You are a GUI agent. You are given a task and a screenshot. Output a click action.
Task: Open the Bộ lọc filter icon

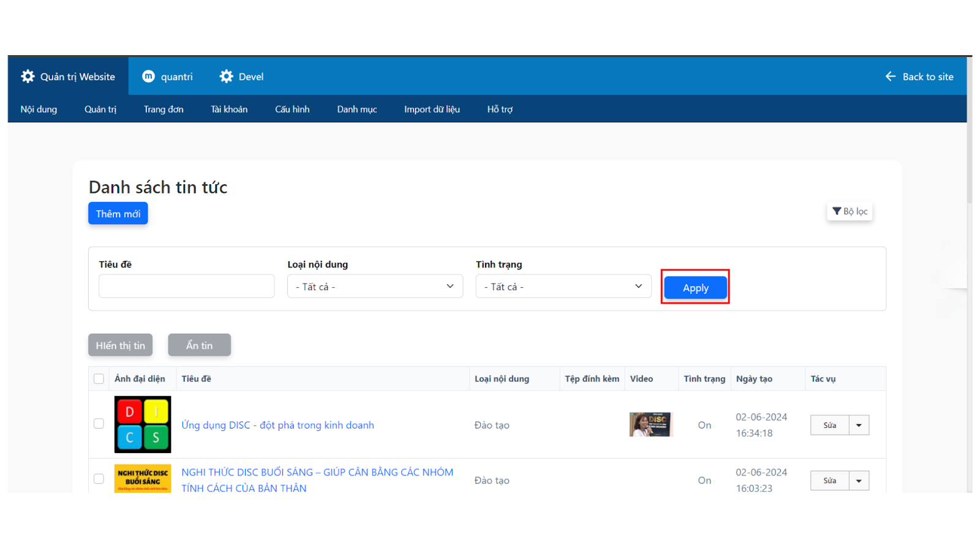pos(837,211)
